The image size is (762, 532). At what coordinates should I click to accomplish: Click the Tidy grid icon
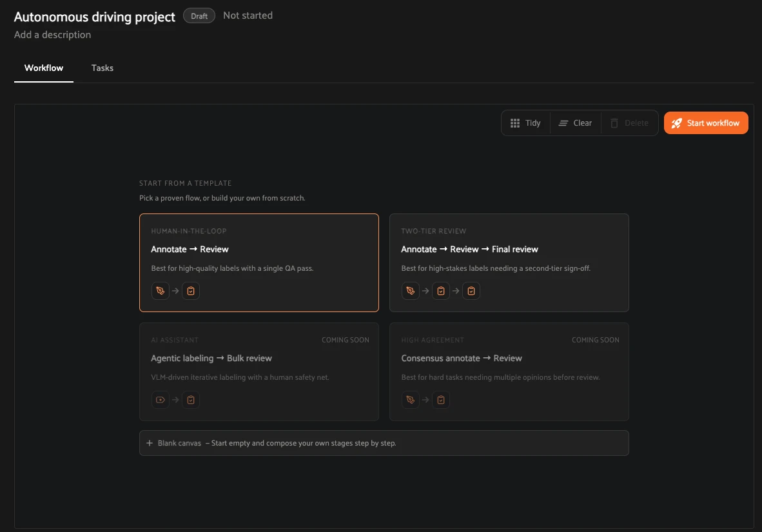(515, 123)
